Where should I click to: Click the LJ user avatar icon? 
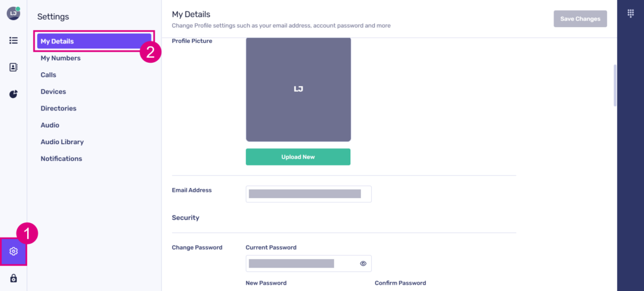(x=13, y=13)
